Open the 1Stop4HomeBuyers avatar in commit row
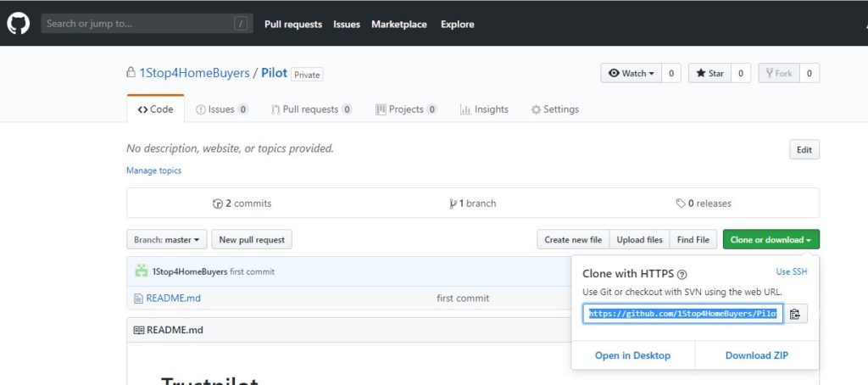 pyautogui.click(x=142, y=271)
